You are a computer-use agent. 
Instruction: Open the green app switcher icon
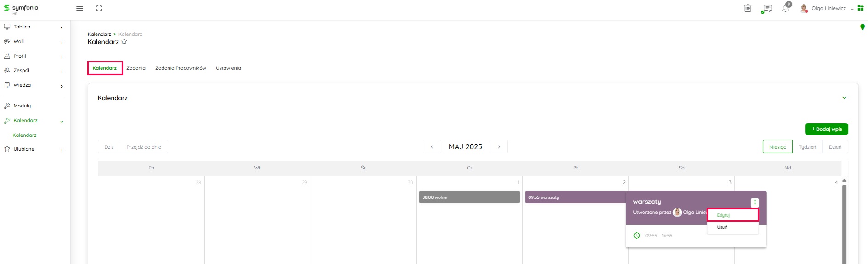click(x=861, y=8)
